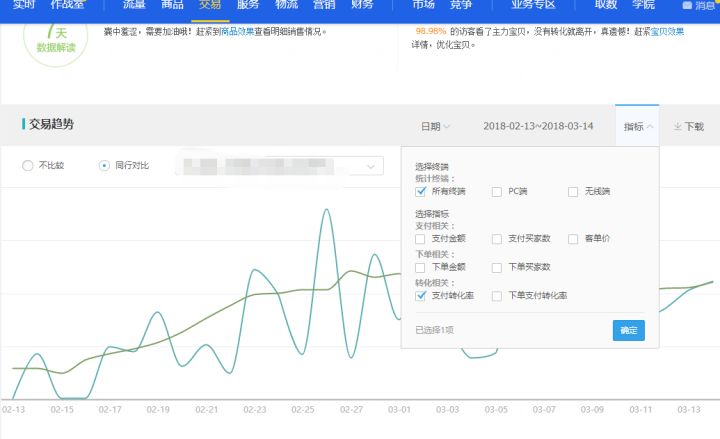Select the 客单价 metric checkbox
The width and height of the screenshot is (720, 439).
coord(573,239)
